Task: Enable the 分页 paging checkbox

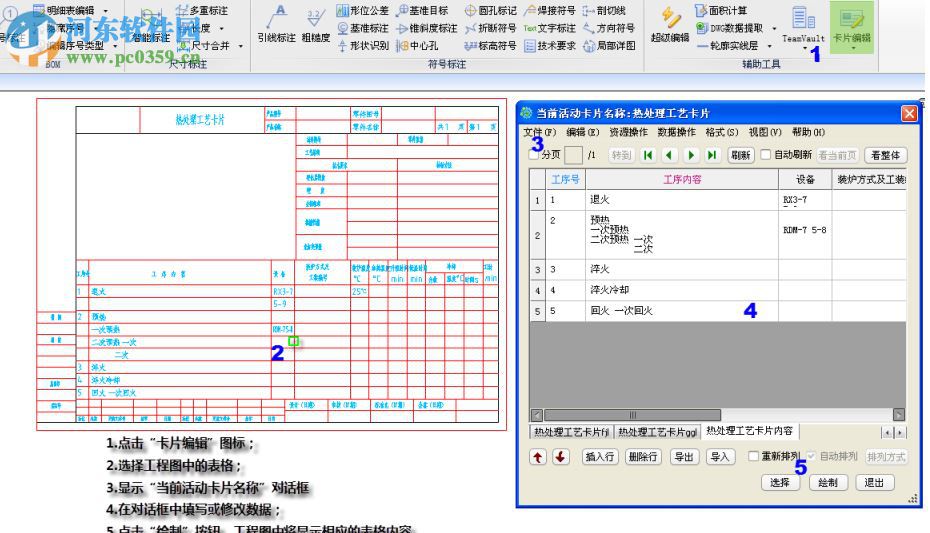Action: 533,154
